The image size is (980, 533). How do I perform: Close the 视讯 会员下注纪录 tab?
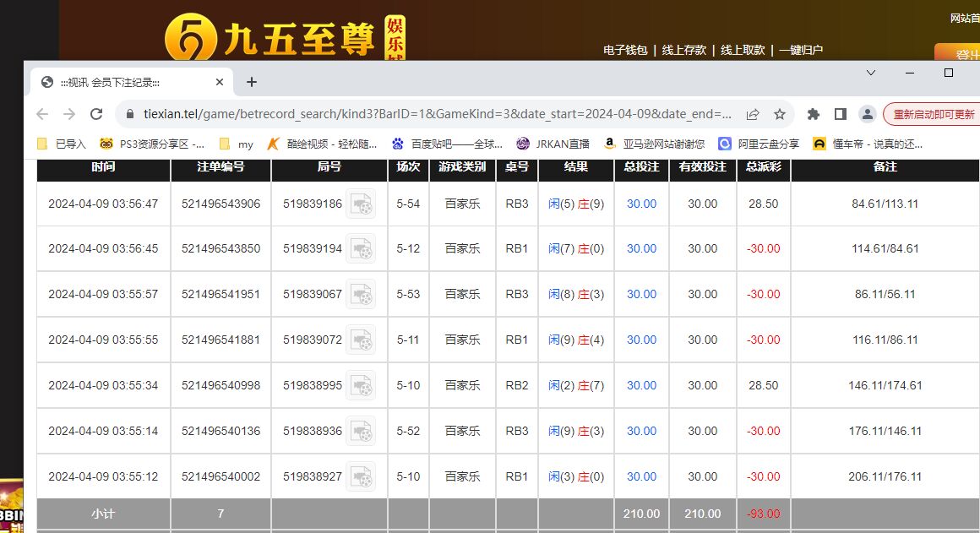click(x=220, y=82)
